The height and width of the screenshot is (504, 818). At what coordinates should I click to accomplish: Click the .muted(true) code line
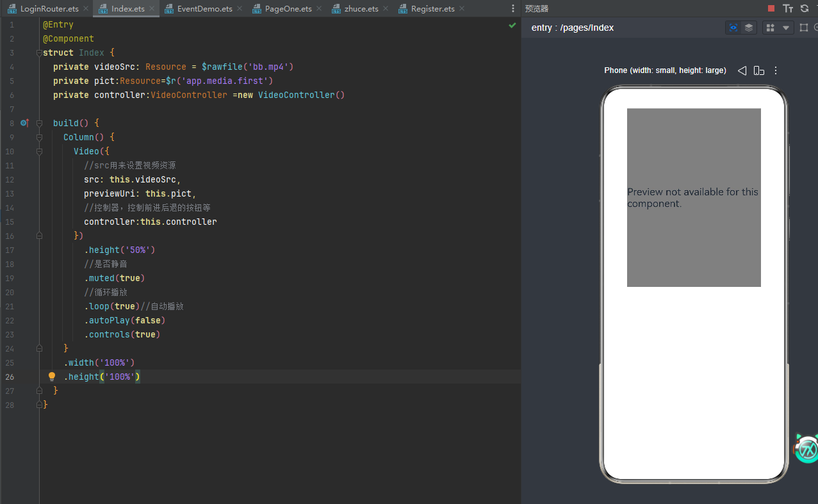click(115, 278)
